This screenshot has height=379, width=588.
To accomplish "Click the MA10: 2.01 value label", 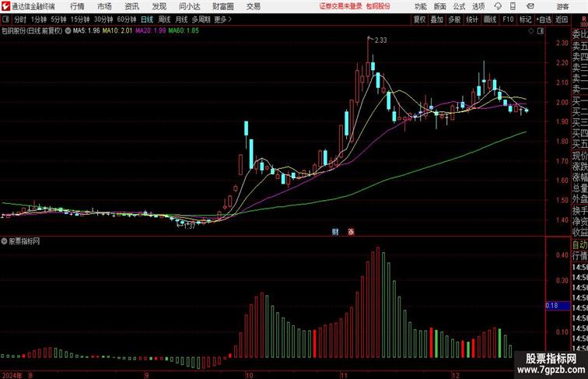I will pyautogui.click(x=117, y=31).
